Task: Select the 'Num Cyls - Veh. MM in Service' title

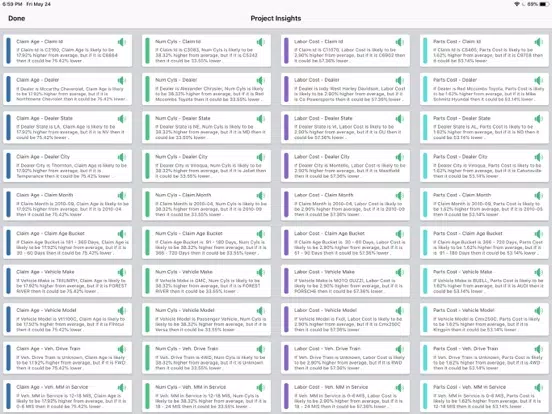Action: [190, 387]
